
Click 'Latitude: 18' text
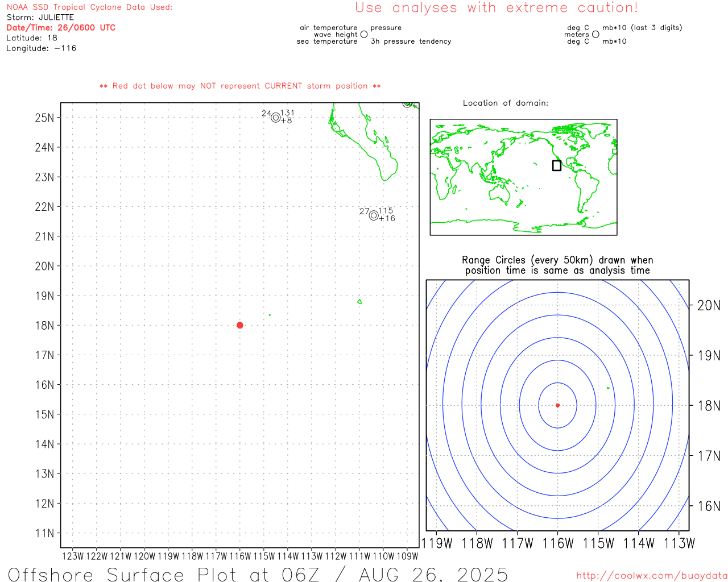[32, 38]
